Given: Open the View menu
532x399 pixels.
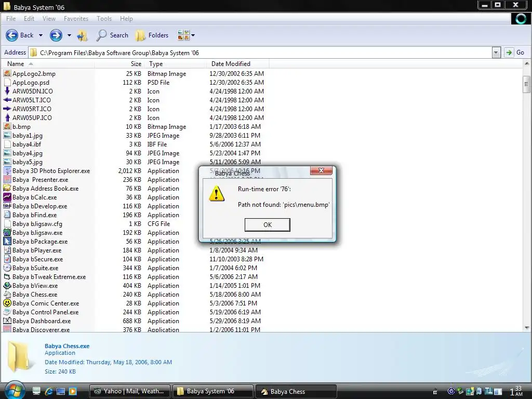Looking at the screenshot, I should (x=49, y=19).
